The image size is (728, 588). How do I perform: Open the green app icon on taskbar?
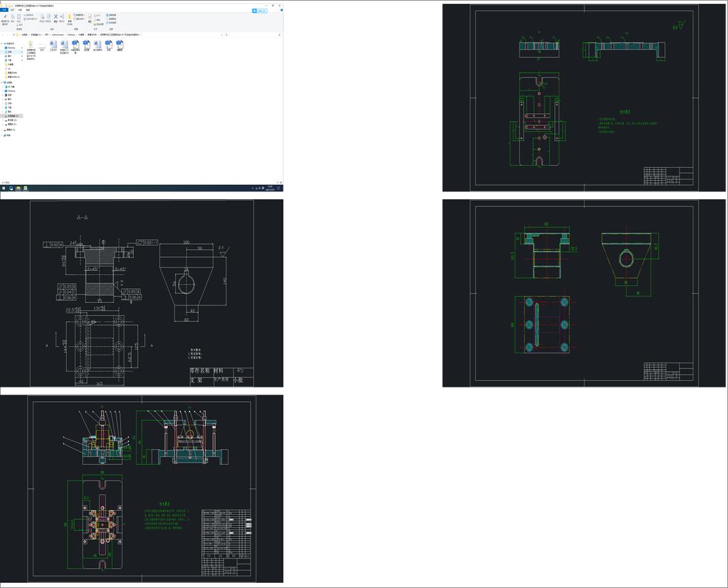[25, 188]
